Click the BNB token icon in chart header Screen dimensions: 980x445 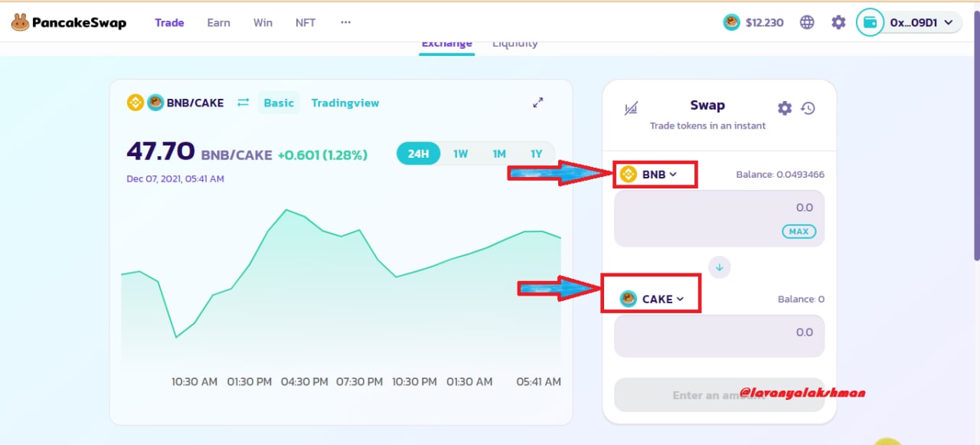[136, 103]
